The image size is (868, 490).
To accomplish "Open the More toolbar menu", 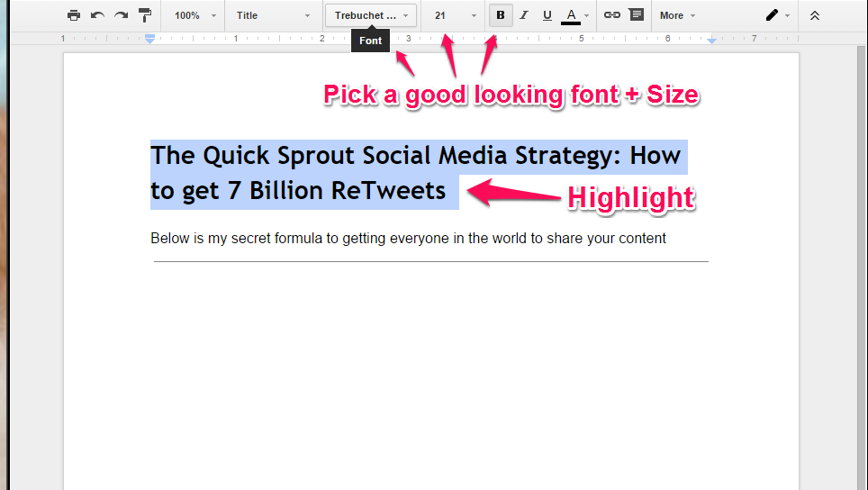I will pyautogui.click(x=677, y=15).
